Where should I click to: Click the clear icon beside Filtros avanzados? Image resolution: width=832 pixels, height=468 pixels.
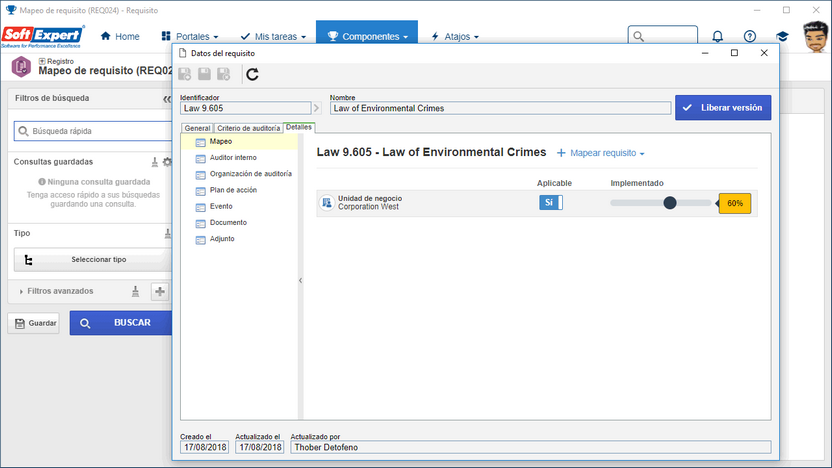click(x=135, y=291)
